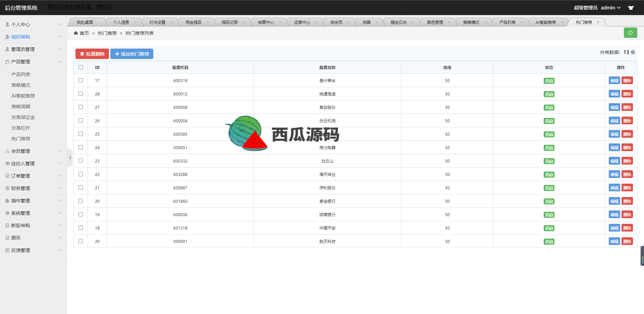Tick the checkbox for 格力电器 row
The image size is (644, 314).
point(80,147)
